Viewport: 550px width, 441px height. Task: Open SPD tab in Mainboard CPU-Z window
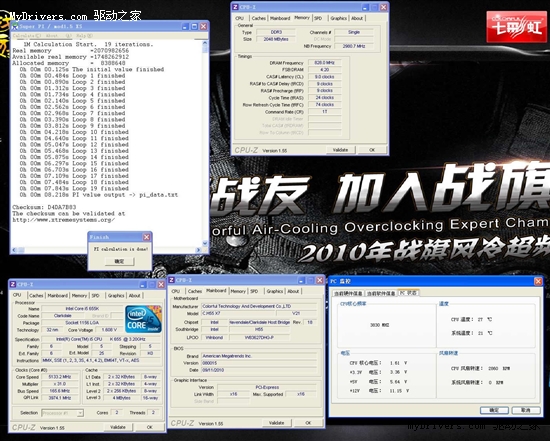[x=254, y=291]
